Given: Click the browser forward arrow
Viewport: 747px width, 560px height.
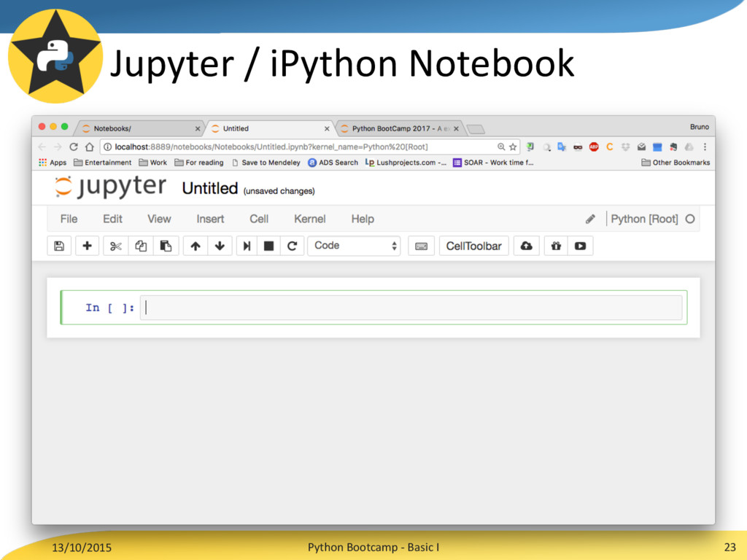Looking at the screenshot, I should [x=58, y=147].
